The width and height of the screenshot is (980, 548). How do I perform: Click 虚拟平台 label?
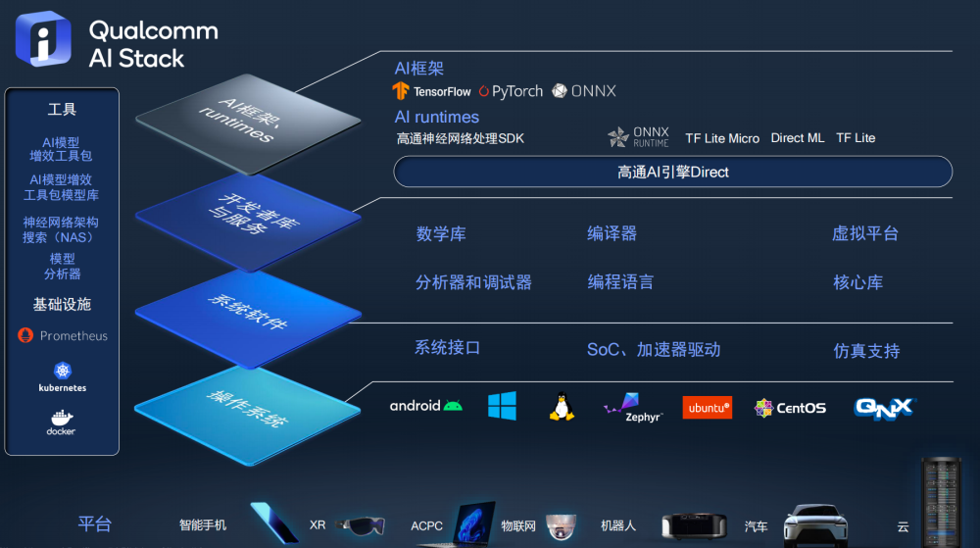point(865,233)
